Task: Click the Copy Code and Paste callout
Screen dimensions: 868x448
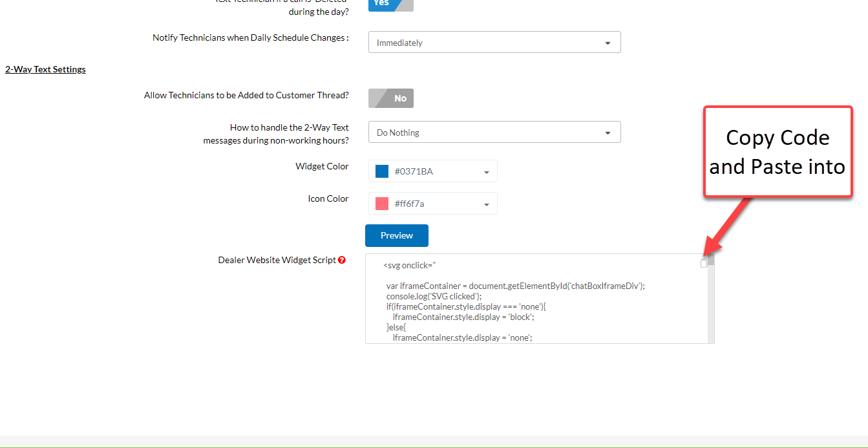Action: pyautogui.click(x=778, y=151)
